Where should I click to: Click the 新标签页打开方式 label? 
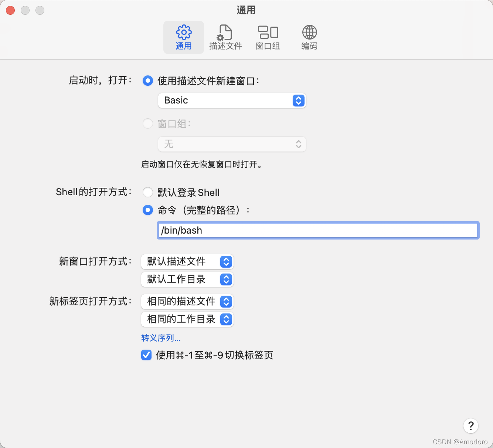coord(91,301)
